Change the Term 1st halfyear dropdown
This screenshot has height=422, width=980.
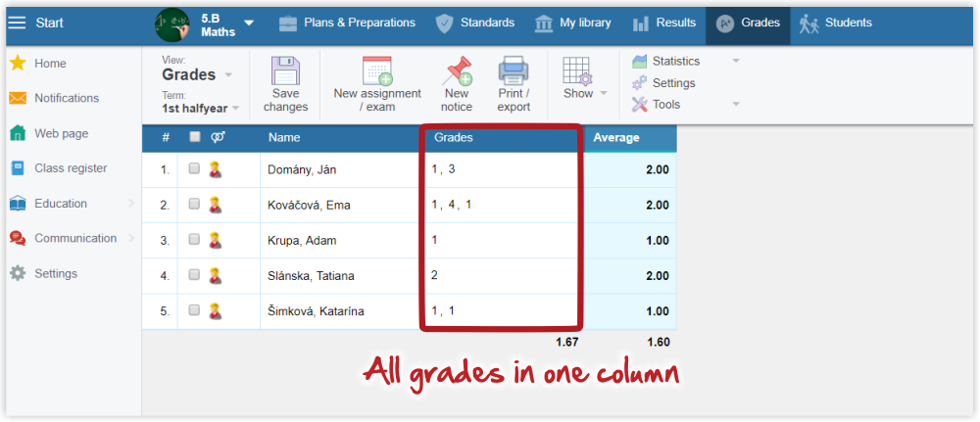[x=200, y=108]
